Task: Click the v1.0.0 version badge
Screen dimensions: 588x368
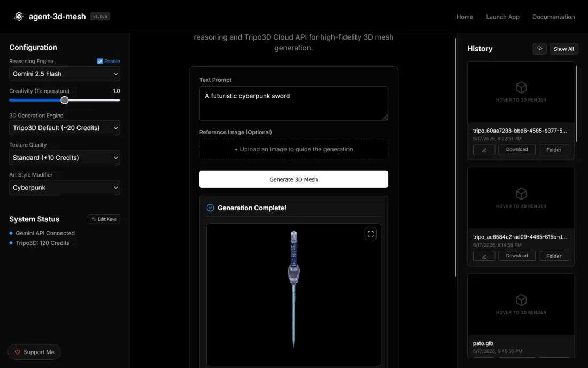Action: tap(100, 17)
